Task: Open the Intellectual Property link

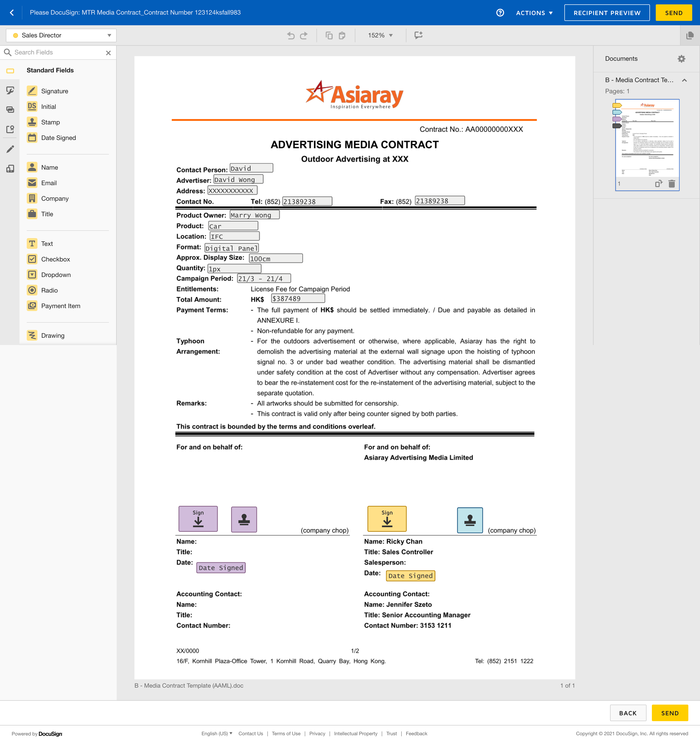Action: 356,733
